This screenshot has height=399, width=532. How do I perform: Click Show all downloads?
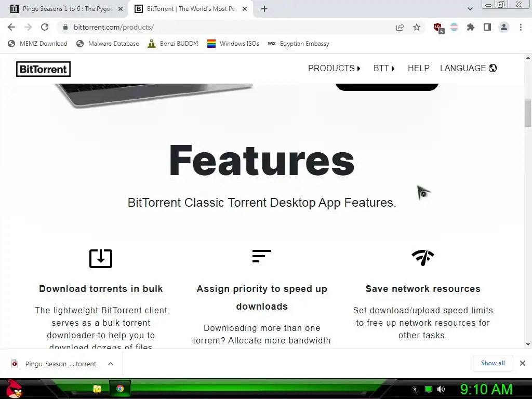click(493, 363)
